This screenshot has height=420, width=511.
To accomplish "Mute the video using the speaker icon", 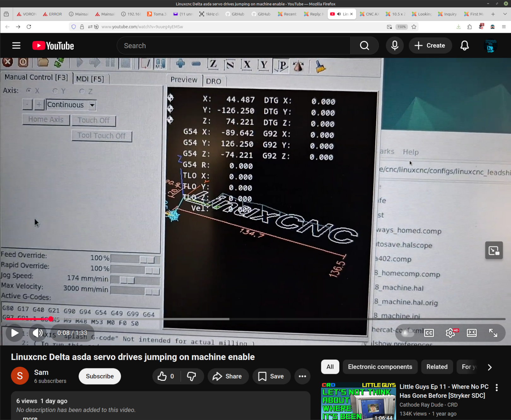I will click(x=38, y=333).
